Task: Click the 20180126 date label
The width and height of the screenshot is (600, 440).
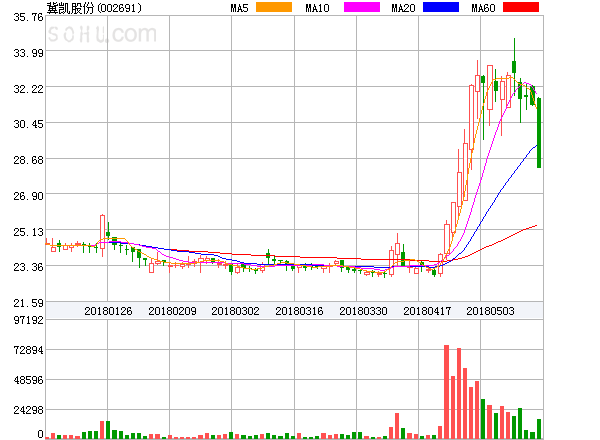Action: pos(108,311)
